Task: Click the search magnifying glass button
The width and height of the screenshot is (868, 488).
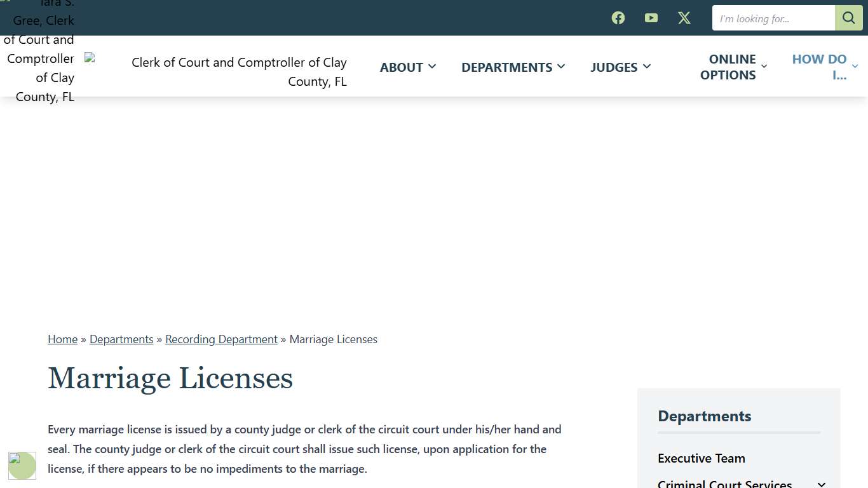Action: [848, 18]
